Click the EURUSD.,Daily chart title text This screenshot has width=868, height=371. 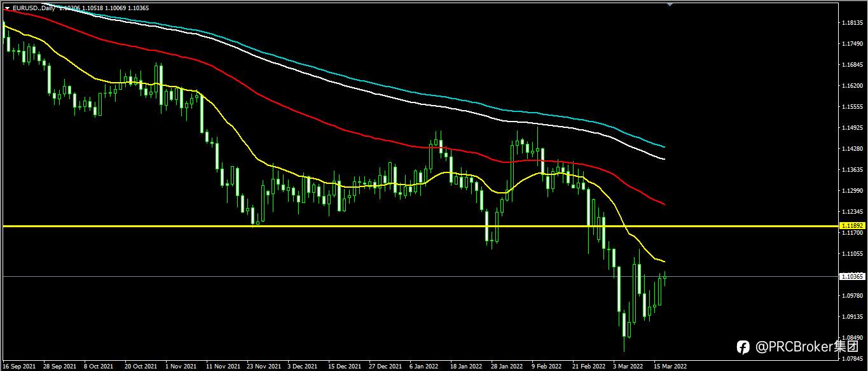pos(34,8)
